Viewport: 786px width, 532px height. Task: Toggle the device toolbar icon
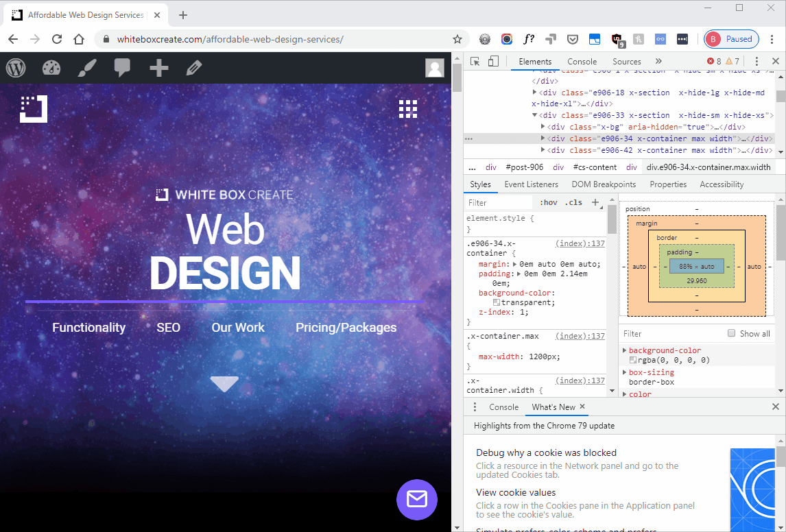pos(493,62)
